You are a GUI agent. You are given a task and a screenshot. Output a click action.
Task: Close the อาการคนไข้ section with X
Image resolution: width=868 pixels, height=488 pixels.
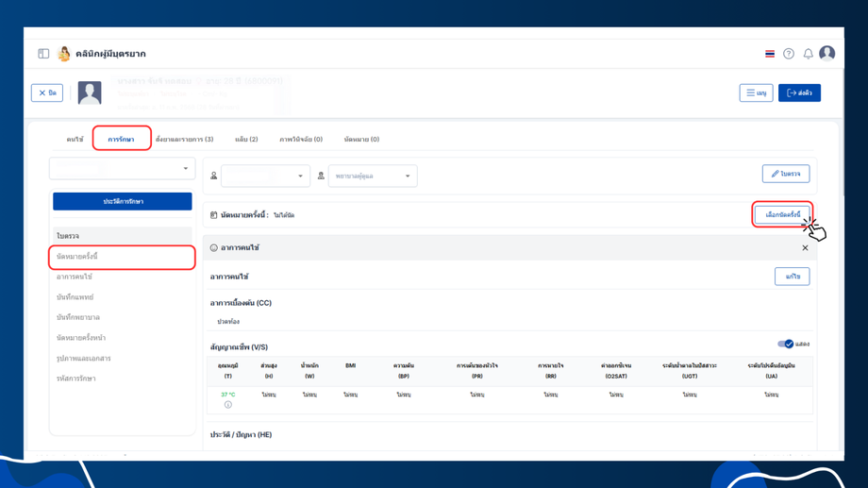coord(805,247)
